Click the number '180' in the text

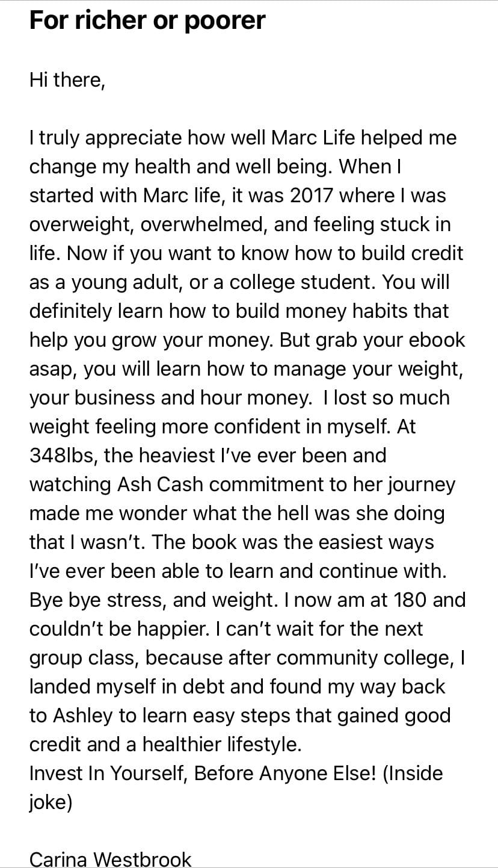[411, 600]
